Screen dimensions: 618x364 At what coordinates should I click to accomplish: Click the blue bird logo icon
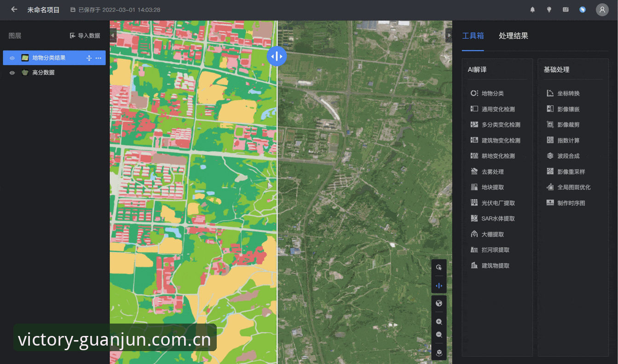click(583, 10)
